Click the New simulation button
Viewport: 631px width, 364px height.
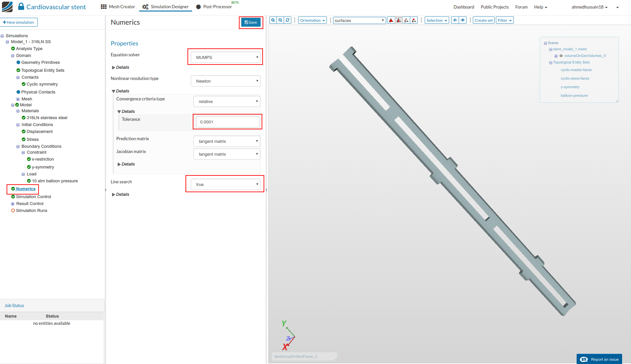(18, 22)
